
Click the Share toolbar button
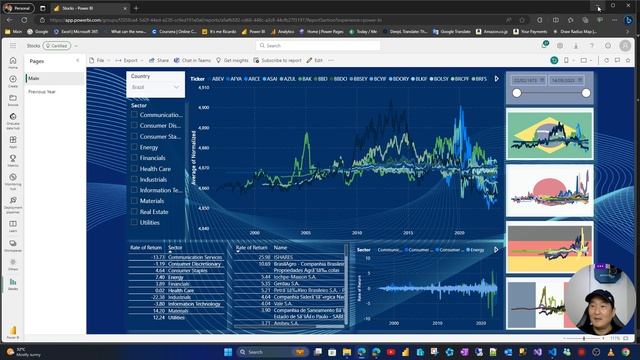tap(159, 60)
